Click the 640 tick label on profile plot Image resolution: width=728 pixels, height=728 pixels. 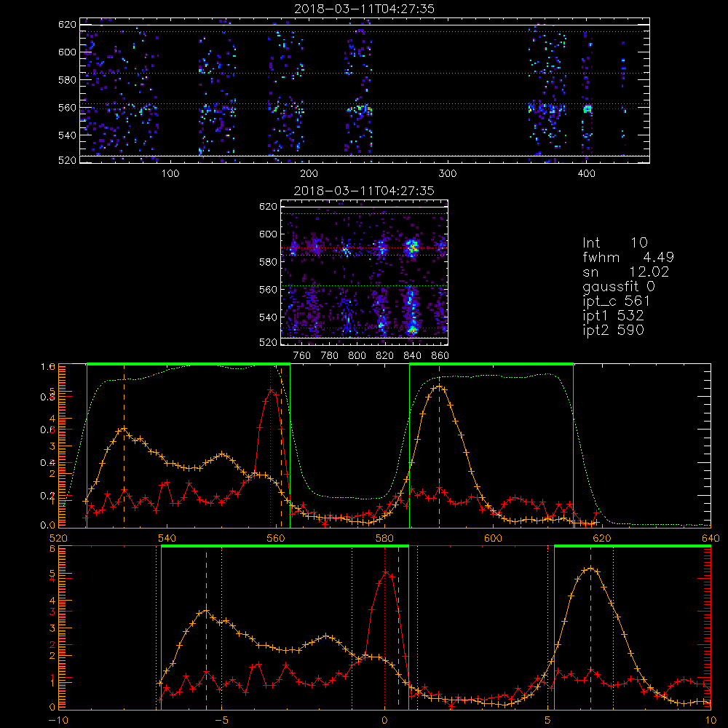coord(711,538)
